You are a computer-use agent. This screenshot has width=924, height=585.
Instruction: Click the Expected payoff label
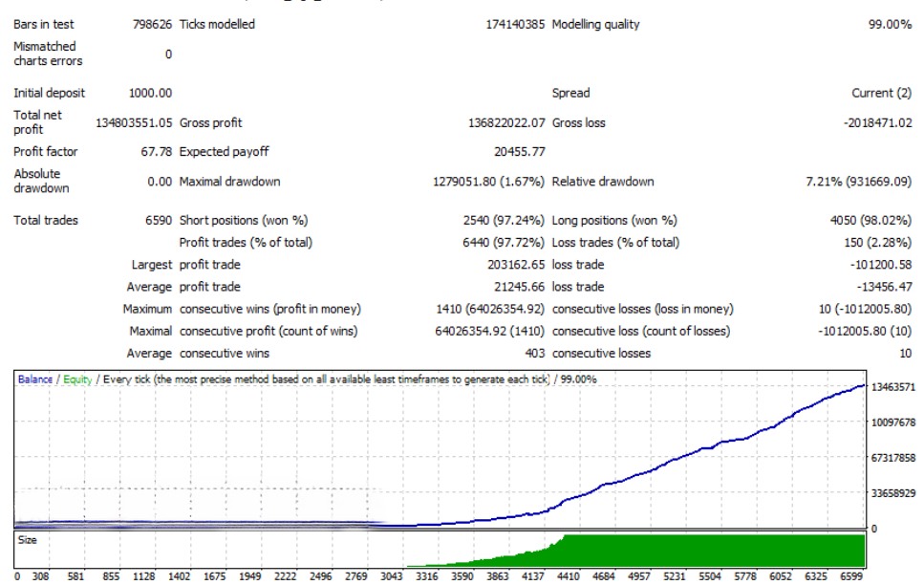224,152
